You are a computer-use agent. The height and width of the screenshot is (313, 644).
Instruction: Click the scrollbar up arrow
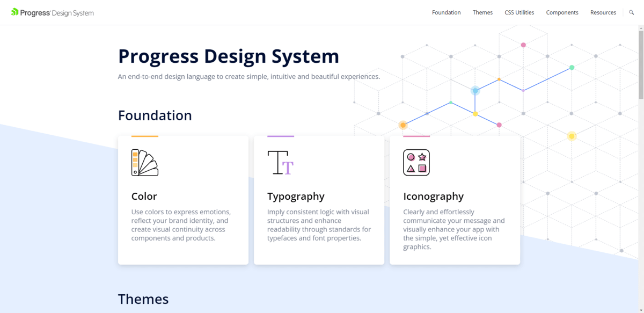point(641,28)
